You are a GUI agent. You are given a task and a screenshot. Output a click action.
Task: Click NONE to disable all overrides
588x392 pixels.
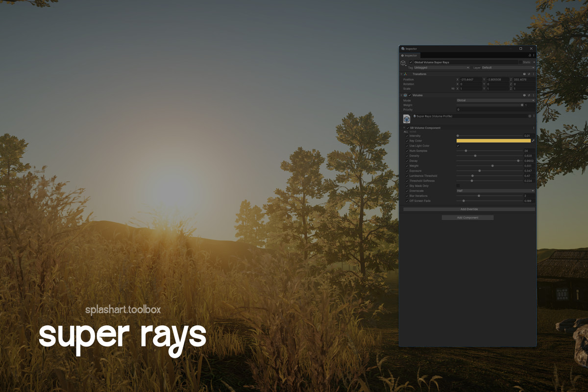click(x=413, y=132)
